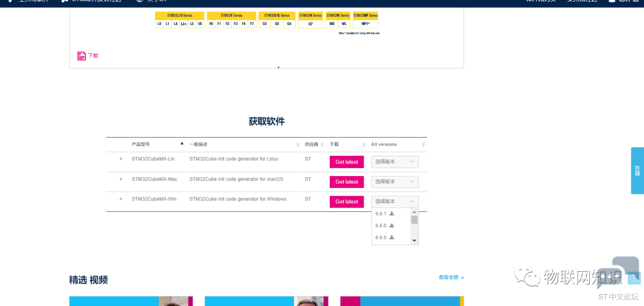Screen dimensions: 644x306
Task: Select 6.6.1 text in version list
Action: 380,214
